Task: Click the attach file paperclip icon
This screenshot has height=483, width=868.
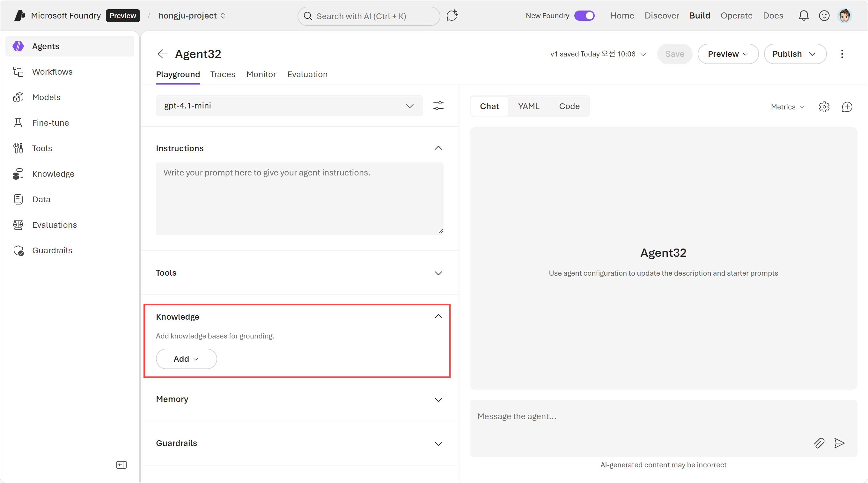Action: 819,443
